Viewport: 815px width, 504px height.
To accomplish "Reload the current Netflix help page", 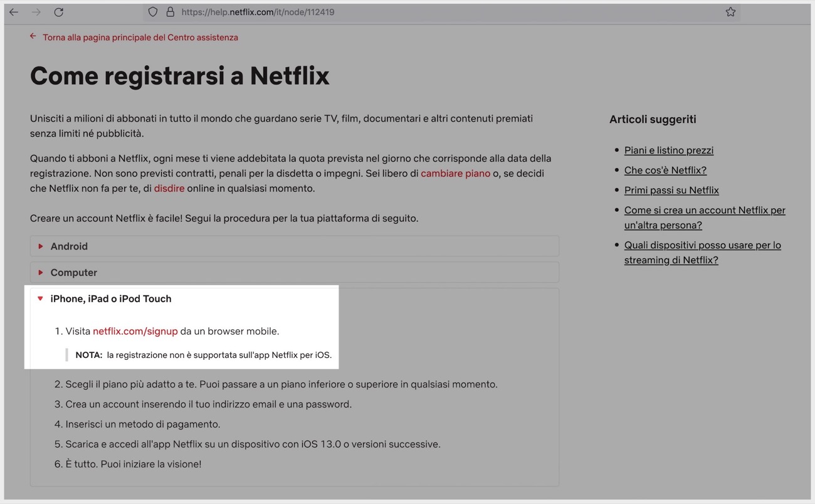I will tap(58, 11).
